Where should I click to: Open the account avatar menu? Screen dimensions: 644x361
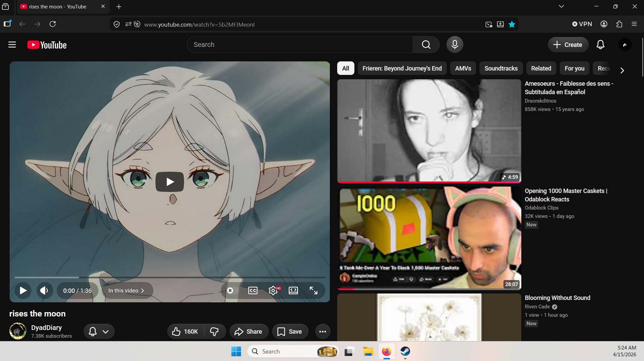tap(625, 45)
